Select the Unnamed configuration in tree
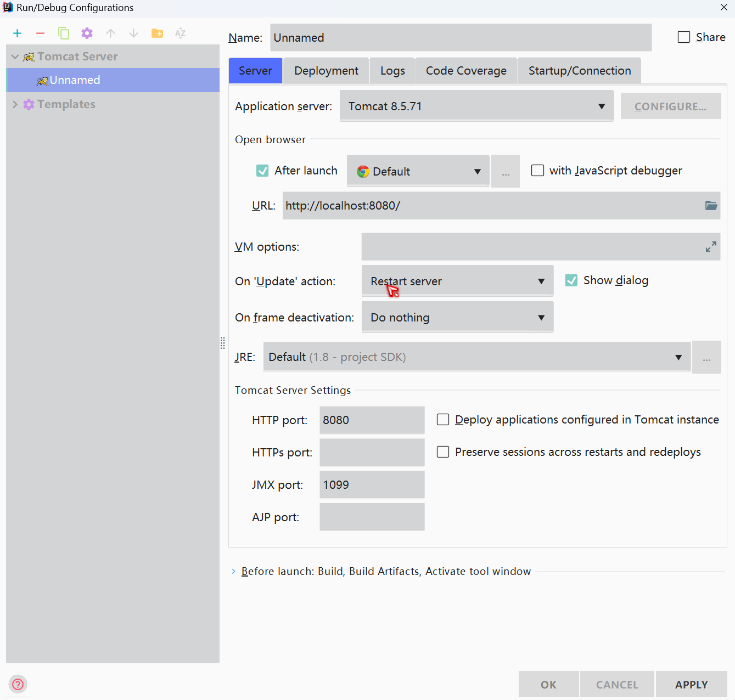Screen dimensions: 735x700 113,80
